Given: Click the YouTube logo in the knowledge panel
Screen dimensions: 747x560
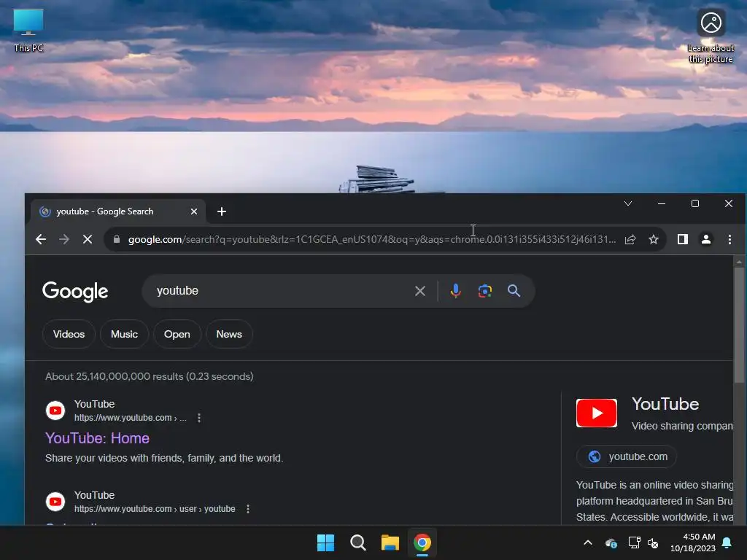Looking at the screenshot, I should click(x=597, y=413).
